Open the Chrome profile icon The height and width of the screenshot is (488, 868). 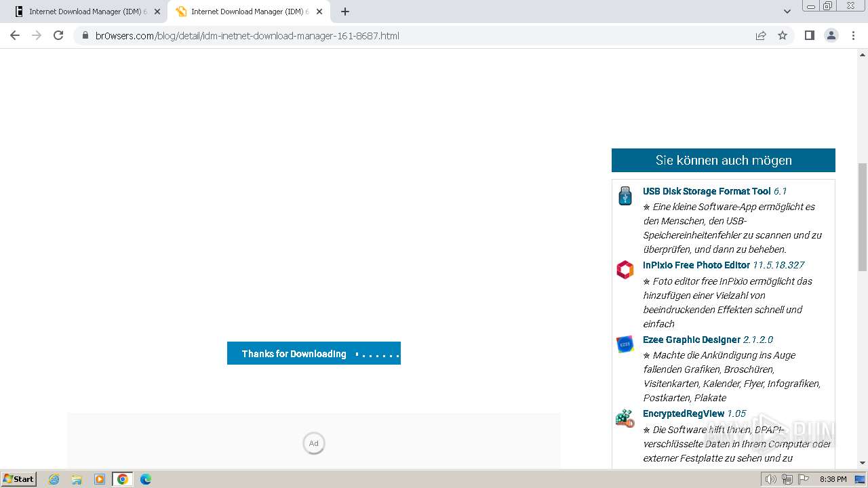pos(831,35)
